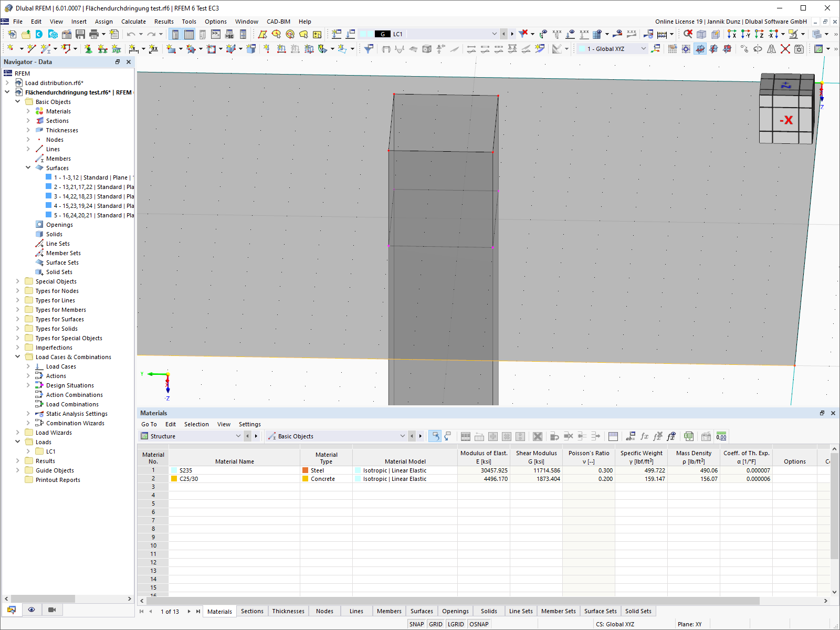Image resolution: width=840 pixels, height=630 pixels.
Task: Click the orange Steel material color swatch
Action: point(305,470)
